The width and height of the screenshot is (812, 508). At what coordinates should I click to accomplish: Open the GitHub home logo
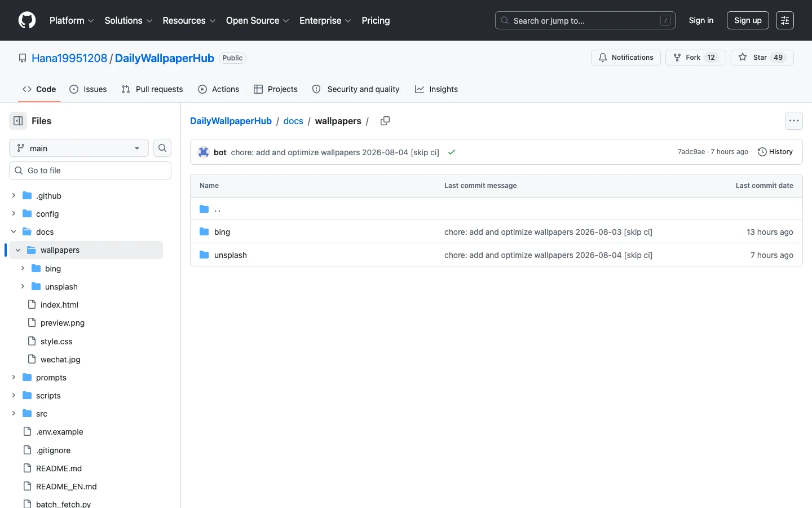pyautogui.click(x=27, y=20)
